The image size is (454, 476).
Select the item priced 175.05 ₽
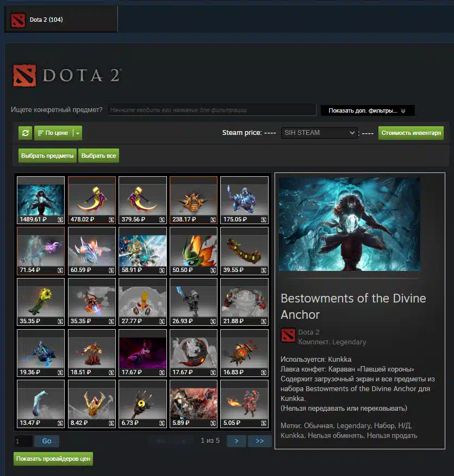244,200
